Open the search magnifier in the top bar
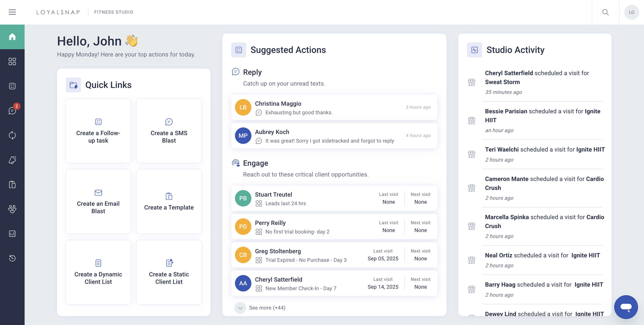644x325 pixels. 605,12
